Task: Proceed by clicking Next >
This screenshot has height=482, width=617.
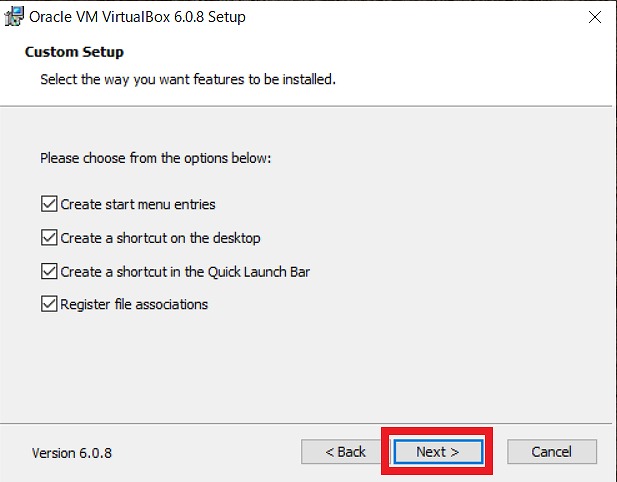Action: tap(438, 452)
